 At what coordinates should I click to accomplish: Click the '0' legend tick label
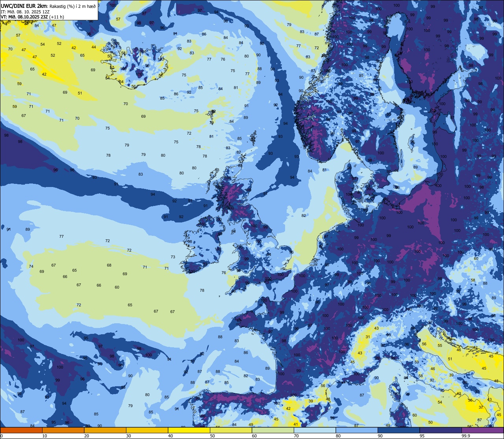coord(2,436)
